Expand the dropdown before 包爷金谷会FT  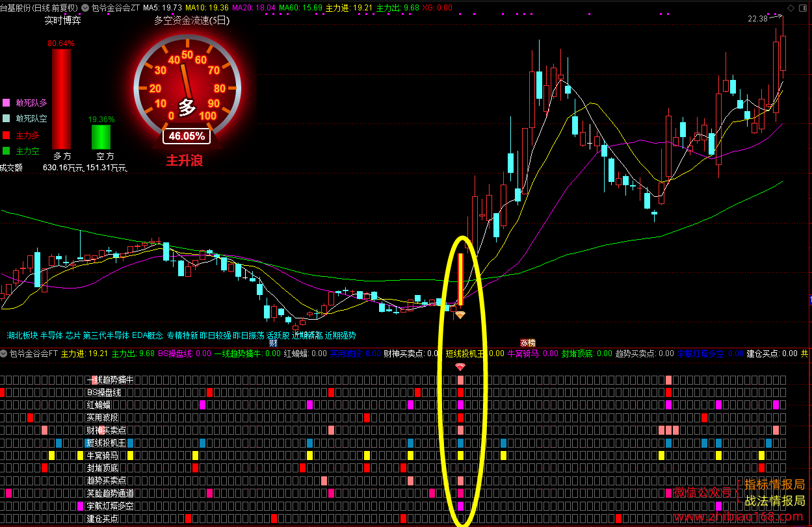click(x=4, y=353)
